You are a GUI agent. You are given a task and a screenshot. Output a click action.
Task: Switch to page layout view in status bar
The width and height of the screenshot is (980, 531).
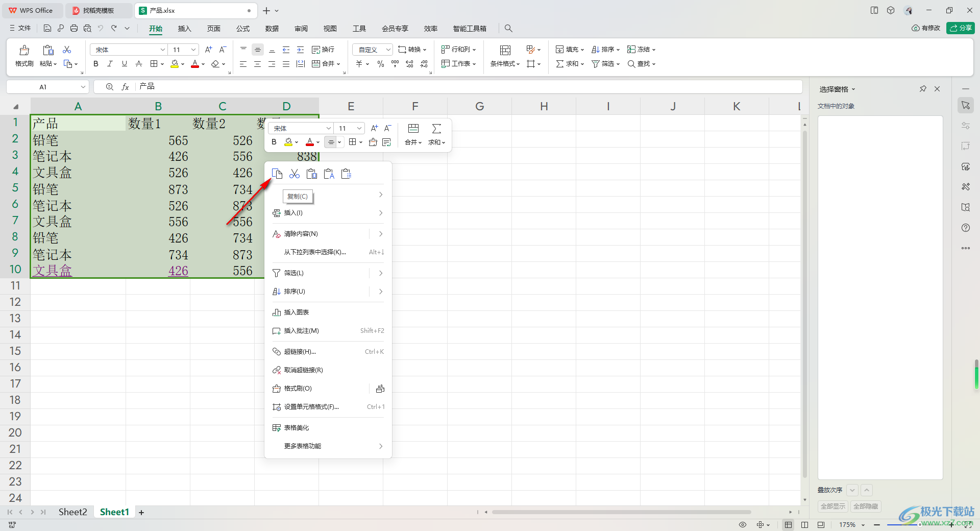(x=805, y=525)
